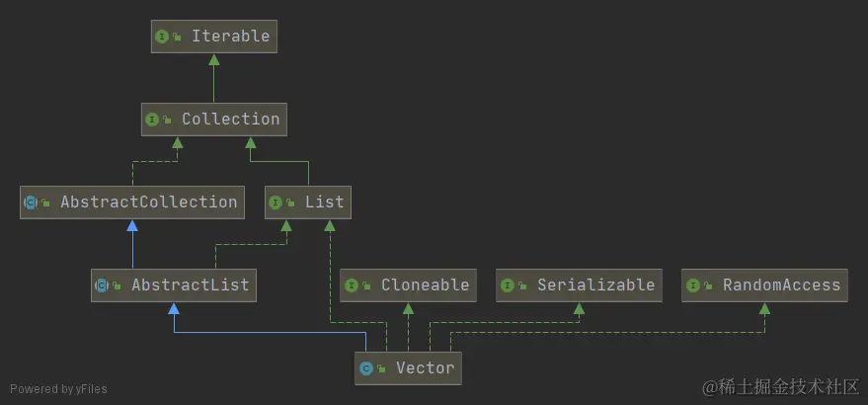Click the List interface icon

pyautogui.click(x=276, y=202)
